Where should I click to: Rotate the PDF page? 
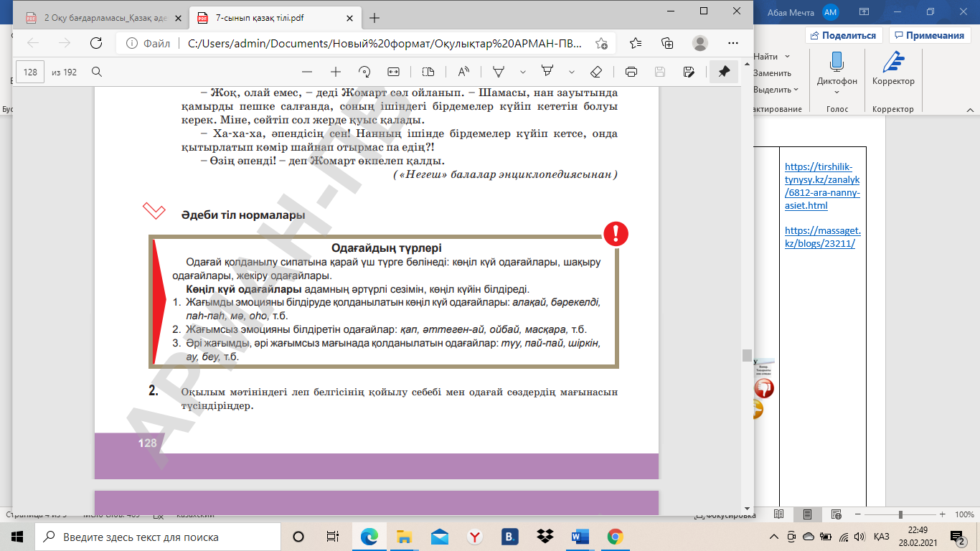pos(364,72)
